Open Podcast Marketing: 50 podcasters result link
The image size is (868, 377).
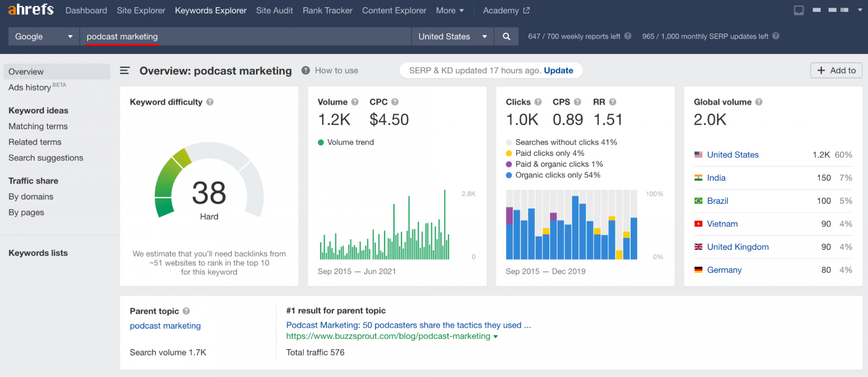(408, 325)
